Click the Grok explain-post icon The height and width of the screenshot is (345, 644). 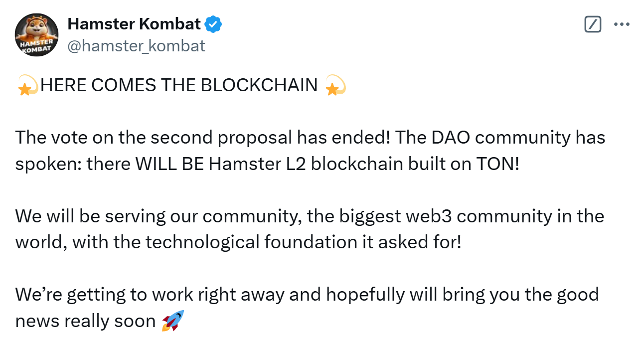coord(593,24)
